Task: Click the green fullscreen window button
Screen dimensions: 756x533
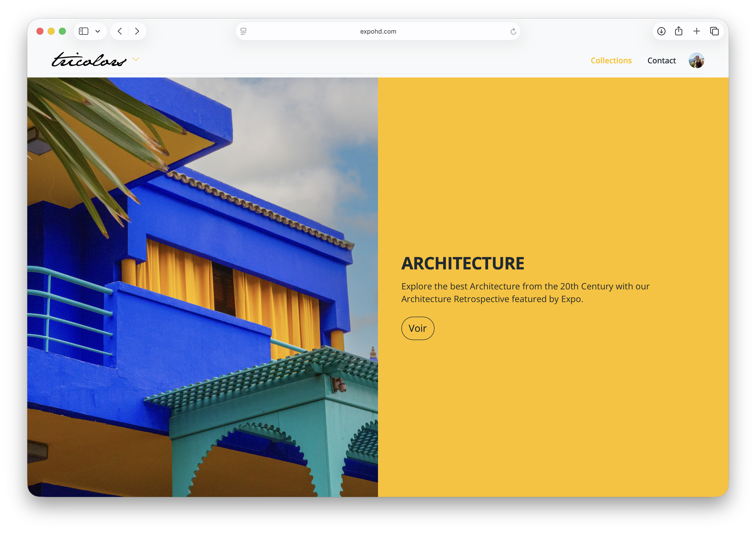Action: [62, 31]
